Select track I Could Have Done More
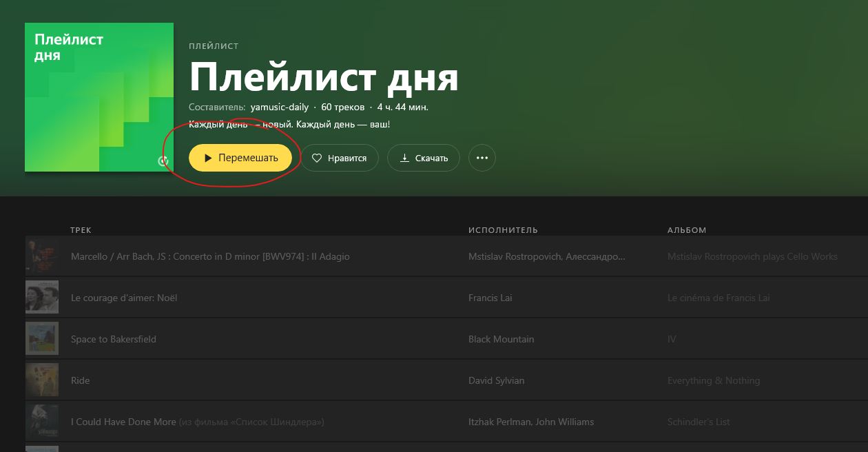This screenshot has height=452, width=868. [x=123, y=422]
